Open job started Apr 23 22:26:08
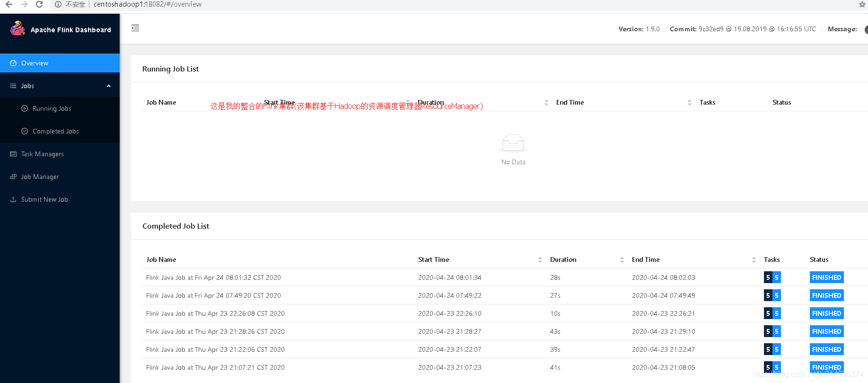868x383 pixels. pyautogui.click(x=215, y=313)
